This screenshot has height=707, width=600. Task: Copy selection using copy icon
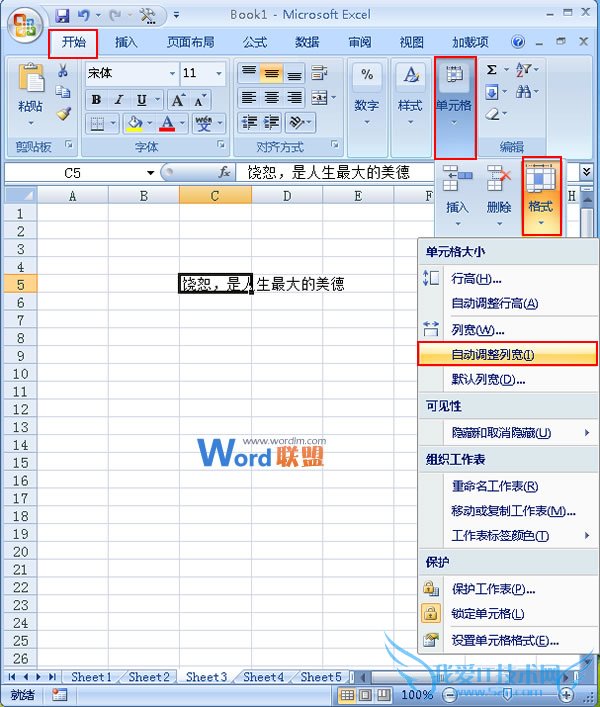click(x=63, y=92)
